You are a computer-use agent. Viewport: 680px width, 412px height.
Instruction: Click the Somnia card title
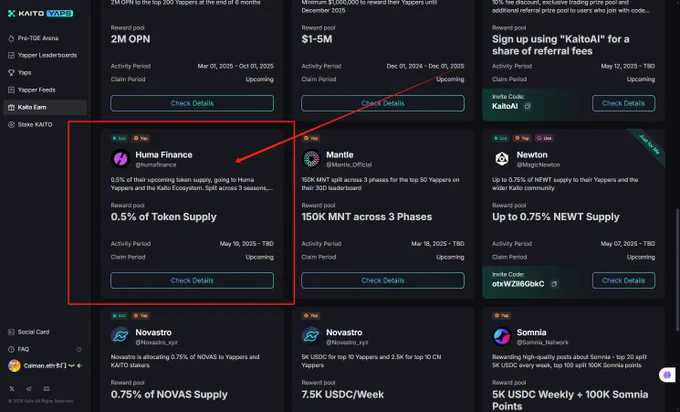tap(531, 333)
